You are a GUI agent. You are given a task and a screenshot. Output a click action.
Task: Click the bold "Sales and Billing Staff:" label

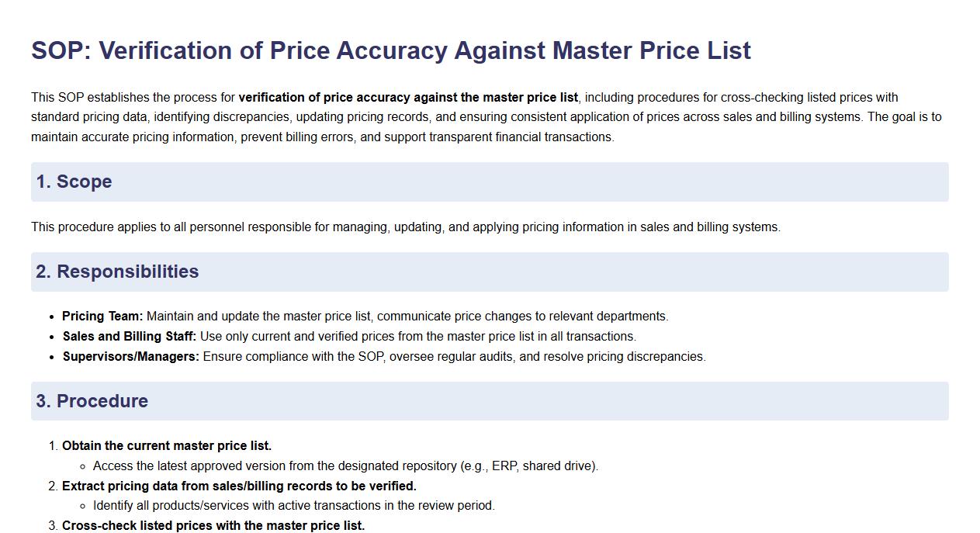click(129, 337)
